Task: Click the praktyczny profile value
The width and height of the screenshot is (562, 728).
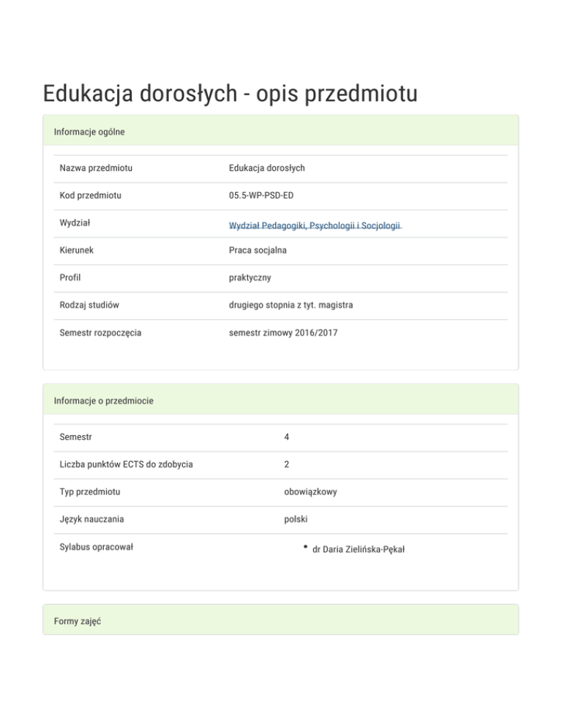Action: [250, 278]
